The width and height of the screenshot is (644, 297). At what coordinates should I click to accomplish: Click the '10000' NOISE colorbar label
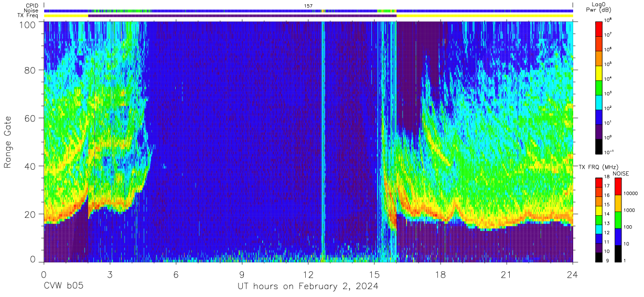pyautogui.click(x=632, y=193)
